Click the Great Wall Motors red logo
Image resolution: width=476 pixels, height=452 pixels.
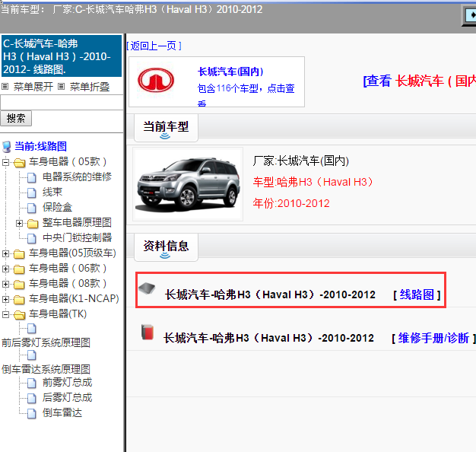tap(156, 80)
